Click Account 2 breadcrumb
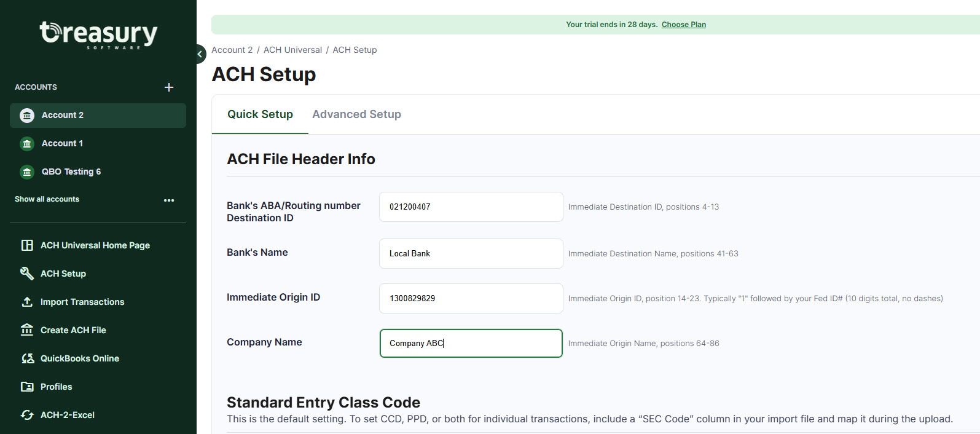The image size is (980, 434). click(x=232, y=50)
